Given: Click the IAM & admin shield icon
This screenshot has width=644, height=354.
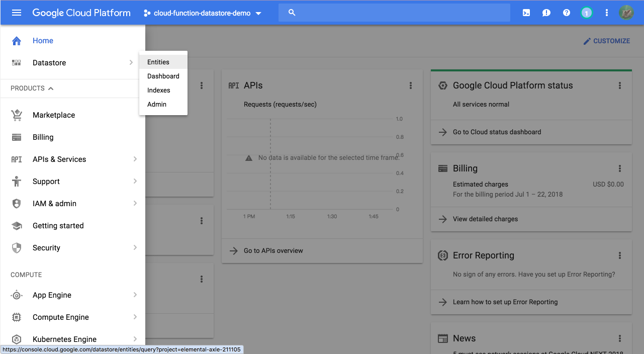Looking at the screenshot, I should 17,204.
